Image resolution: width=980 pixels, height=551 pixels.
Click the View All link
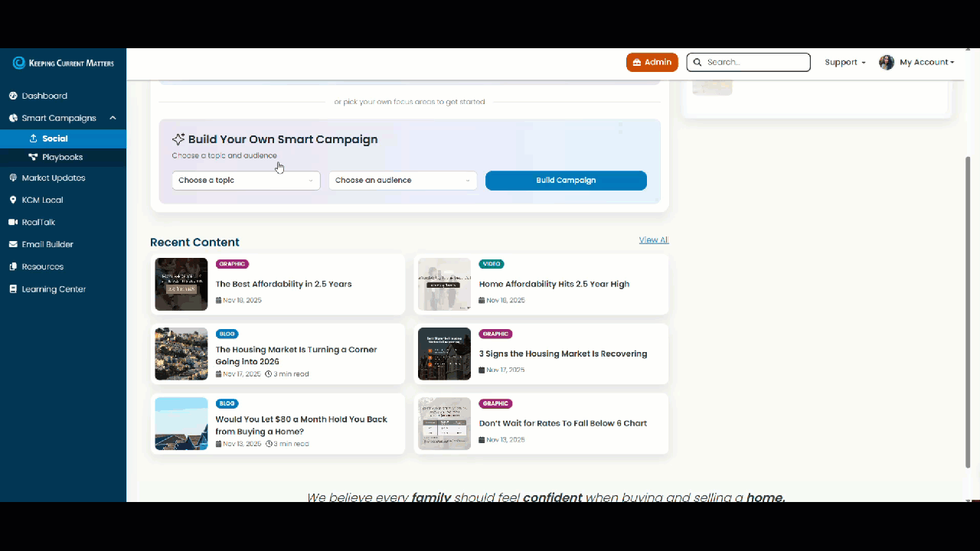click(x=653, y=240)
